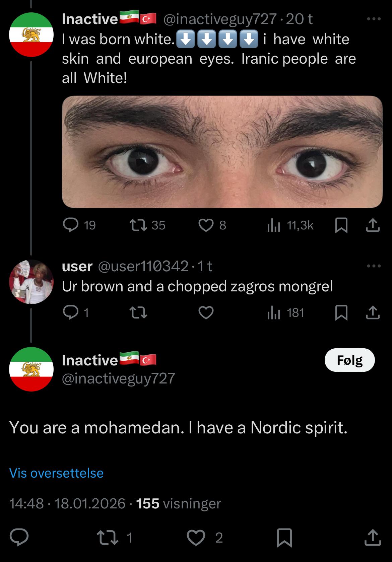Screen dimensions: 392x562
Task: Bookmark user110342's reply
Action: coord(341,312)
